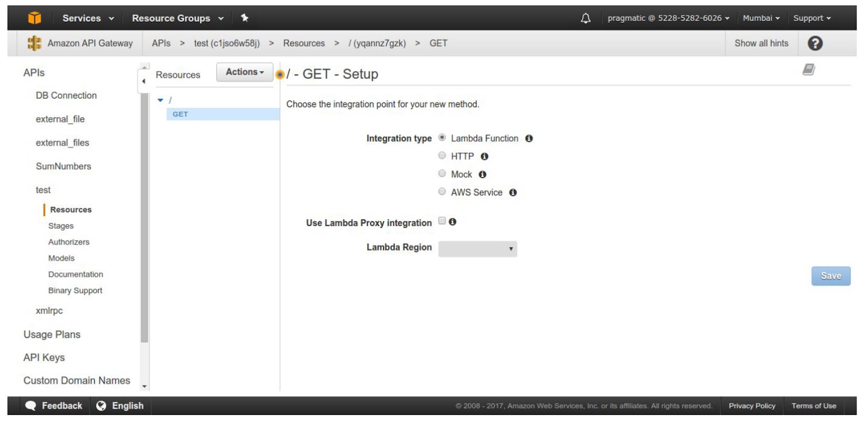The height and width of the screenshot is (422, 868).
Task: Enable Use Lambda Proxy integration checkbox
Action: (x=442, y=221)
